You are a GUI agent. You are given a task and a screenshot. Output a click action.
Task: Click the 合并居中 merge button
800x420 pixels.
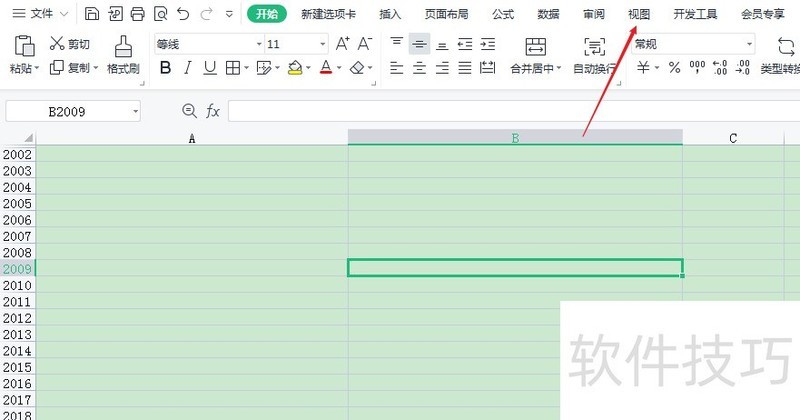click(x=536, y=55)
